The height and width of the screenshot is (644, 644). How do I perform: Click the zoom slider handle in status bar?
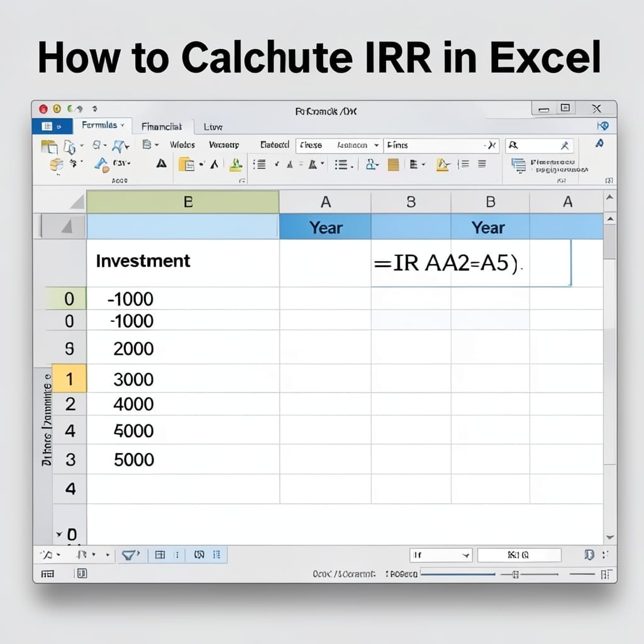tap(516, 575)
